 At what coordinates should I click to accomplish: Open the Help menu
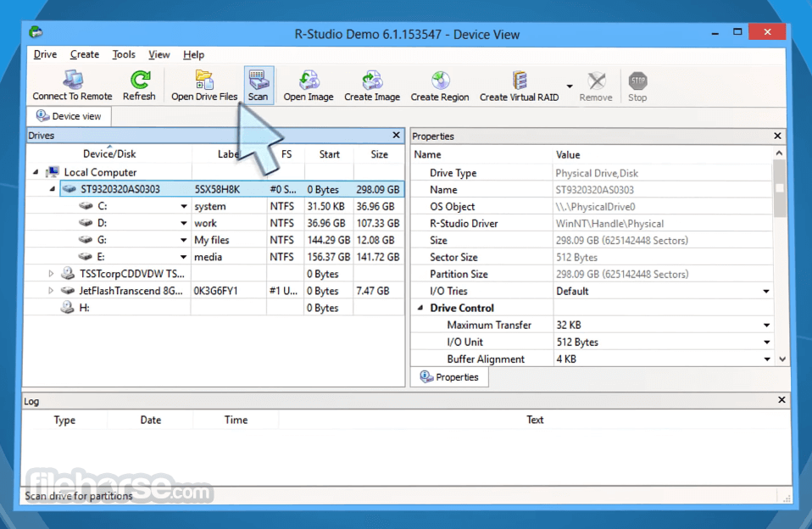pyautogui.click(x=194, y=54)
